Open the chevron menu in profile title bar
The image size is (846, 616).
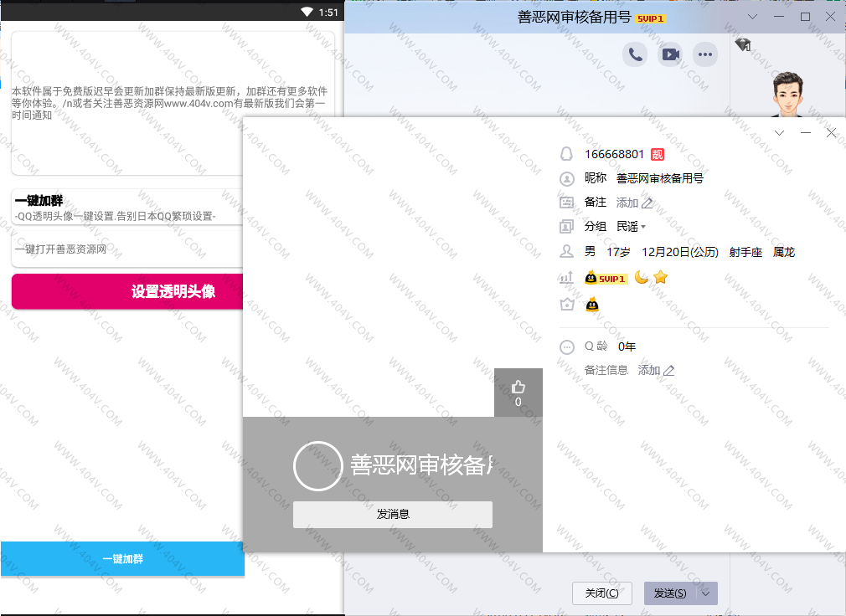click(780, 133)
